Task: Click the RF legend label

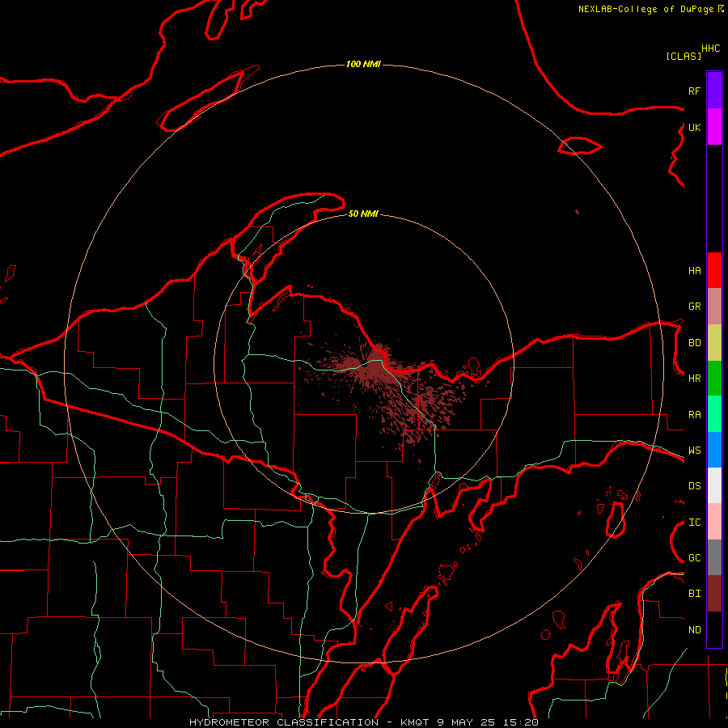Action: tap(694, 91)
